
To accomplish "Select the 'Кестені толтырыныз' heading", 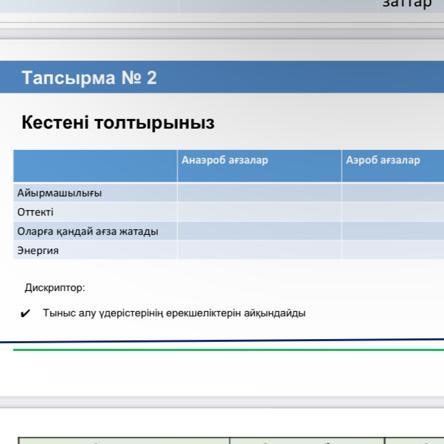I will pos(118,122).
